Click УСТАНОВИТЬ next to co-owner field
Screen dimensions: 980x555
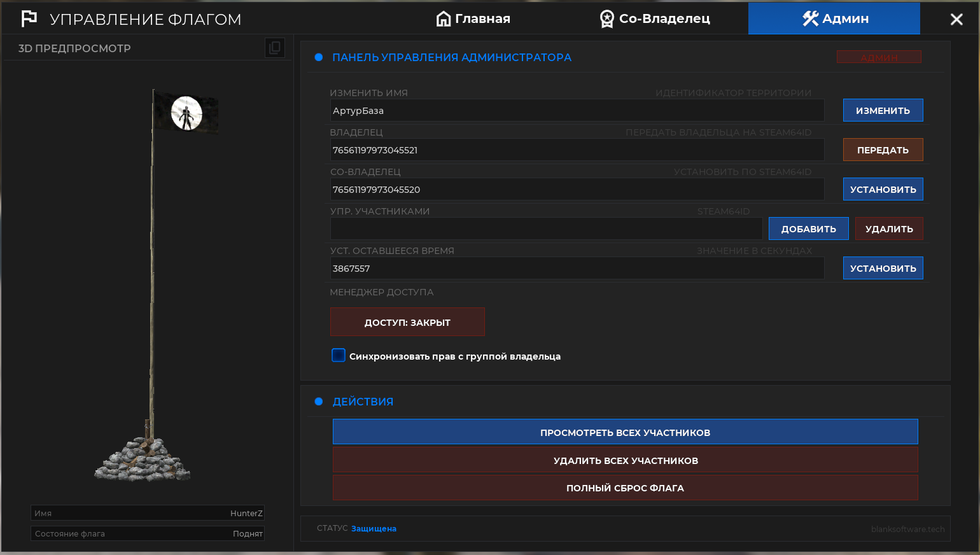(883, 189)
